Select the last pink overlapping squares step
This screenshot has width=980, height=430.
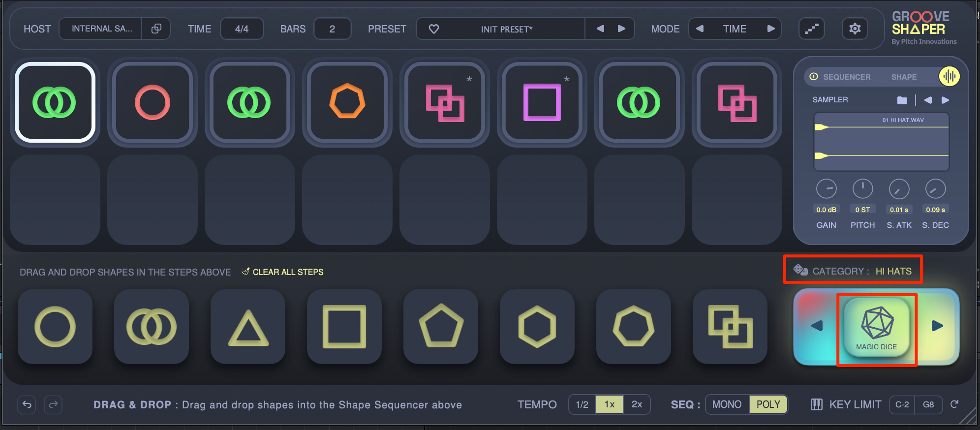click(x=736, y=102)
